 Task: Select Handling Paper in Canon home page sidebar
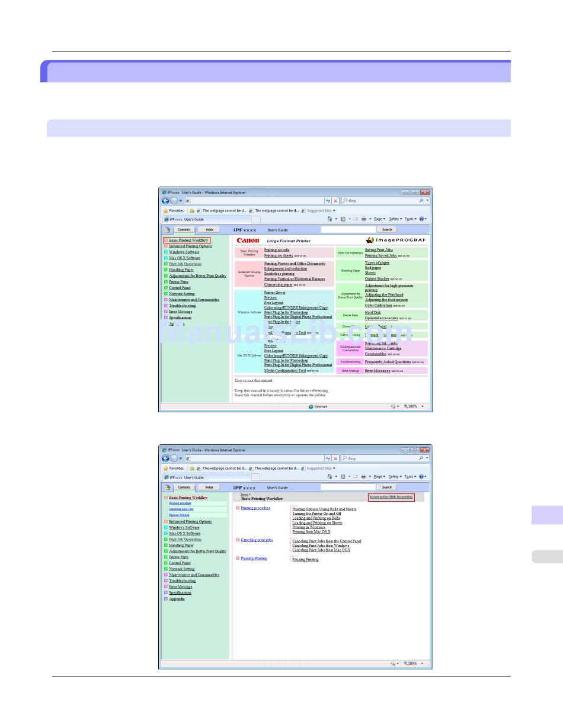[x=181, y=270]
